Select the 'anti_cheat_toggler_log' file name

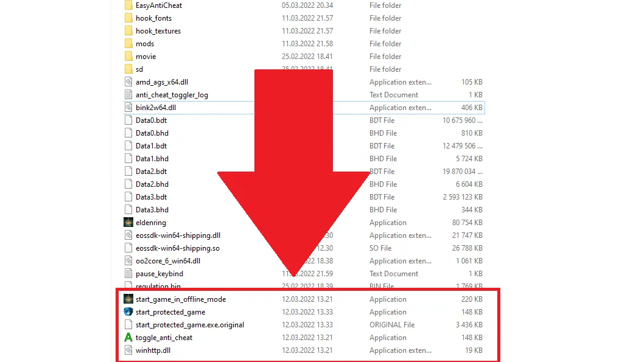tap(172, 95)
